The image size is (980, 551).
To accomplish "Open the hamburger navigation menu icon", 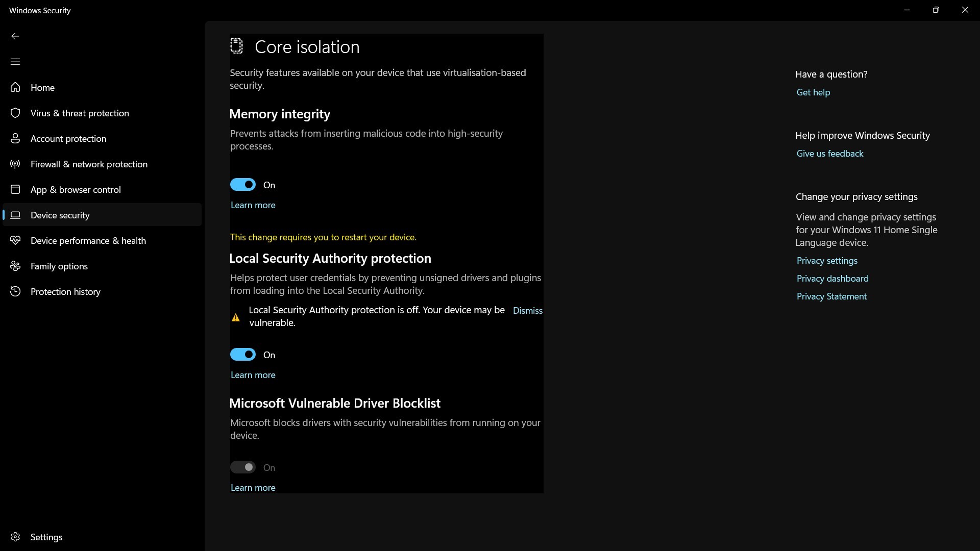I will click(15, 62).
